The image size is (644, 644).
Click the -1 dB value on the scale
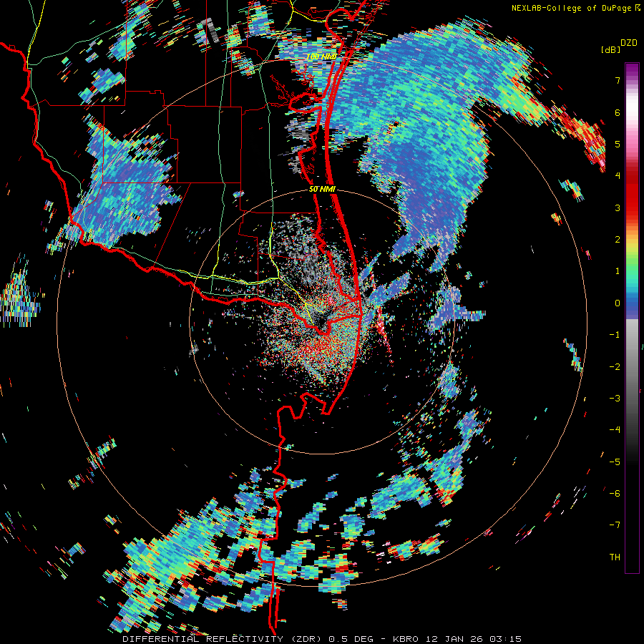(x=615, y=335)
